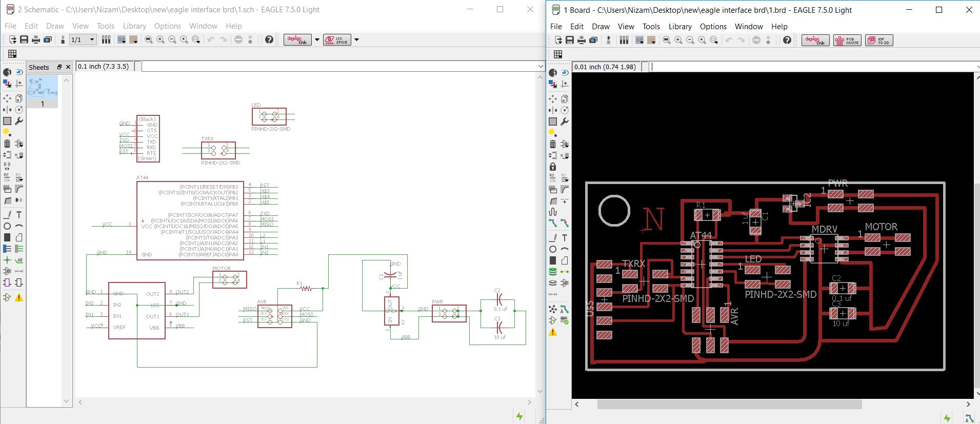Open the grid settings icon in the Board window

pos(558,54)
